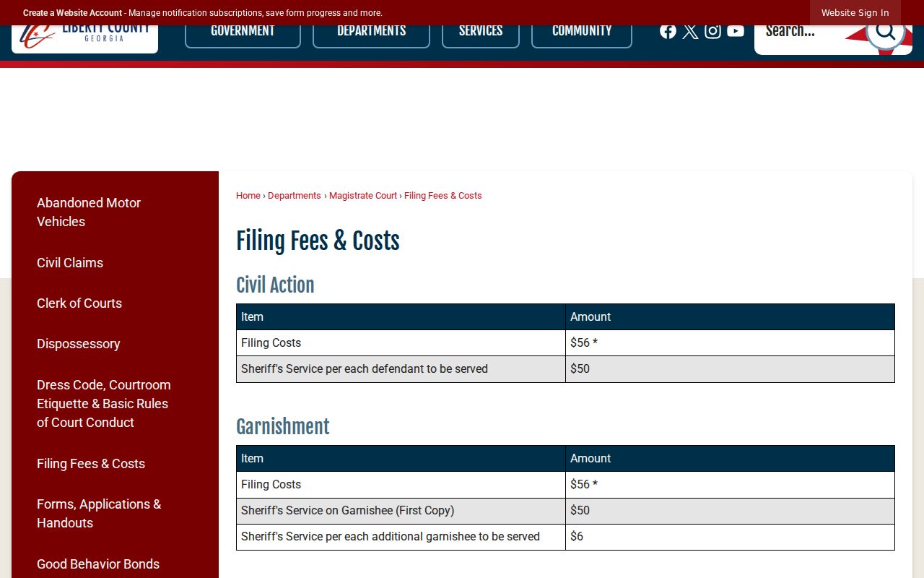This screenshot has width=924, height=578.
Task: Go to Magistrate Court breadcrumb
Action: (x=363, y=196)
